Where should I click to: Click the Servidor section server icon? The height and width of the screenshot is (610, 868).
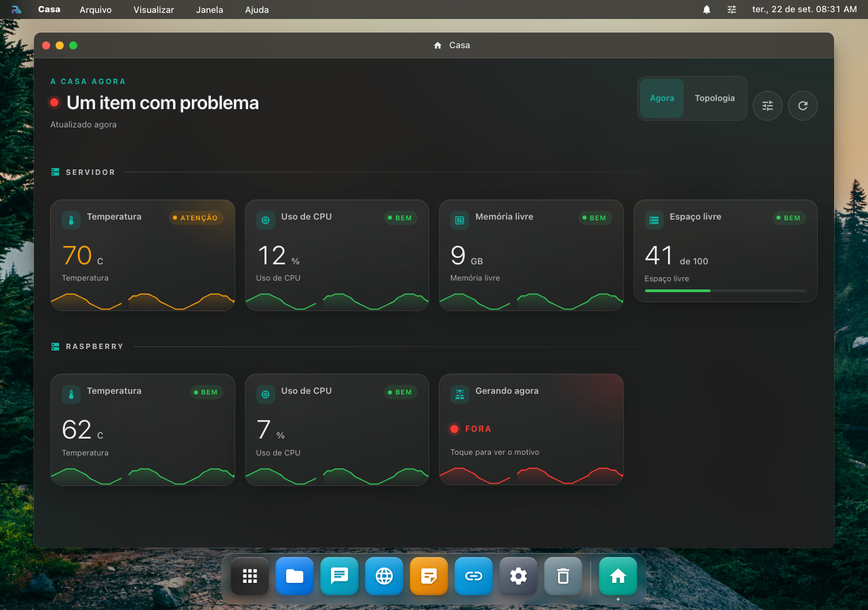click(x=55, y=172)
